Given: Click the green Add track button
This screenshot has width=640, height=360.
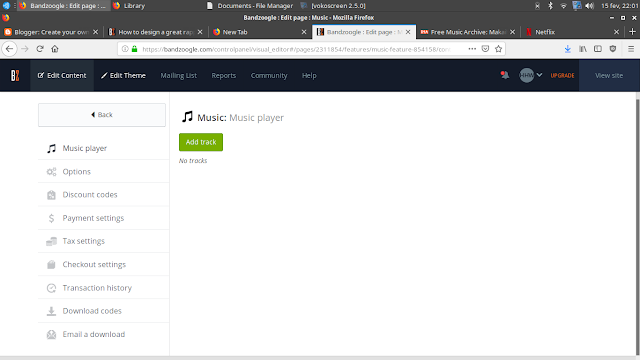Looking at the screenshot, I should click(201, 142).
